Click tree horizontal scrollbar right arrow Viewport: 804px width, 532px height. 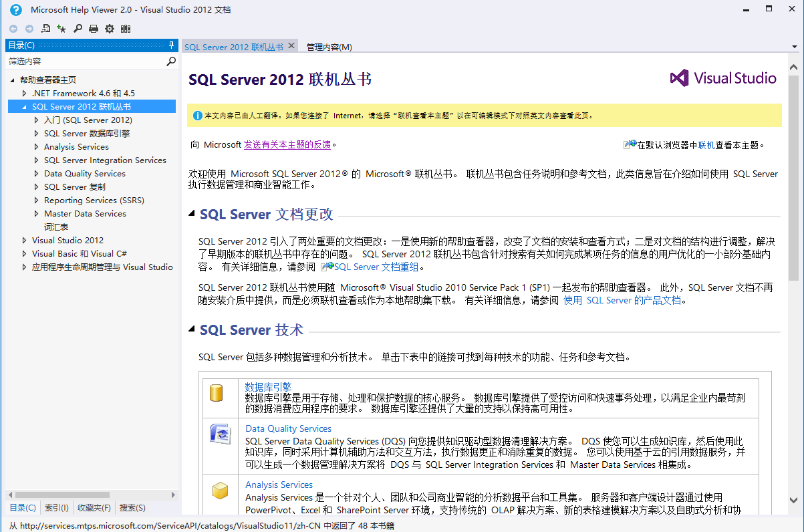pos(173,495)
